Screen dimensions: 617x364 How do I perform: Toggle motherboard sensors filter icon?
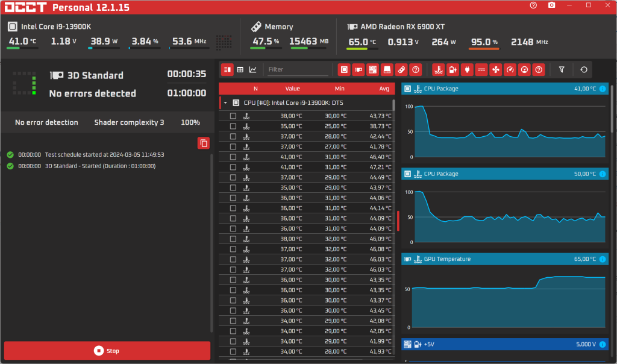pyautogui.click(x=372, y=70)
